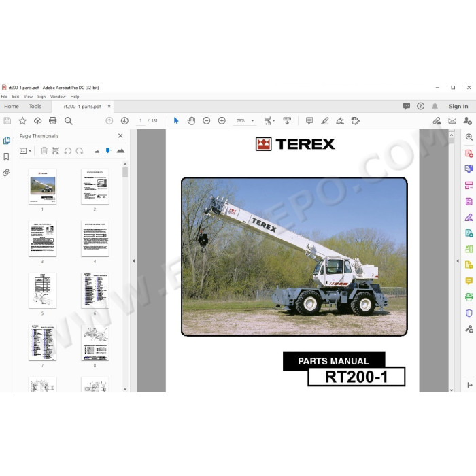The width and height of the screenshot is (476, 476).
Task: Open the Page Thumbnails sidebar icon
Action: [6, 141]
